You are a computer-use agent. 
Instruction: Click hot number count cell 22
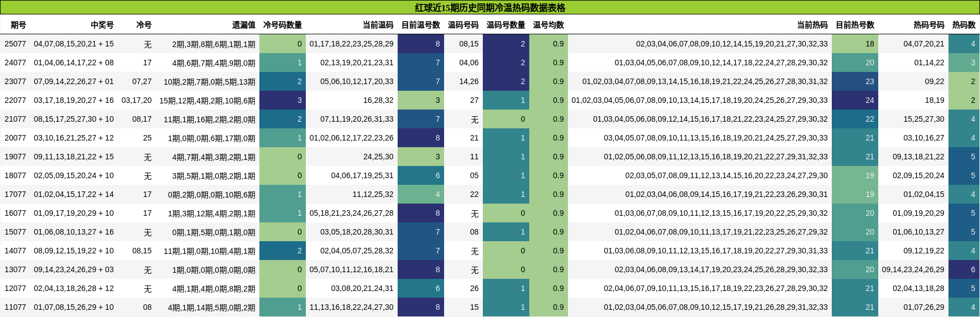(855, 119)
